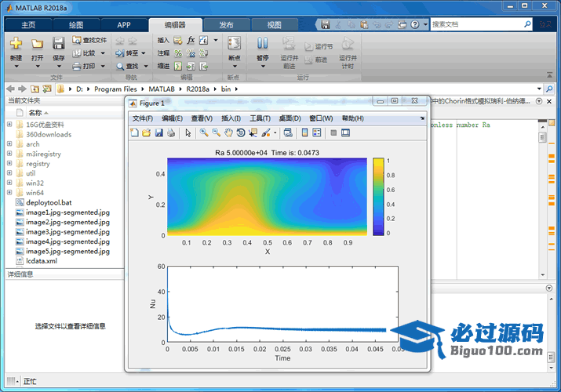Screen dimensions: 561x392
Task: Pause execution with the 暂停 button
Action: click(x=262, y=43)
